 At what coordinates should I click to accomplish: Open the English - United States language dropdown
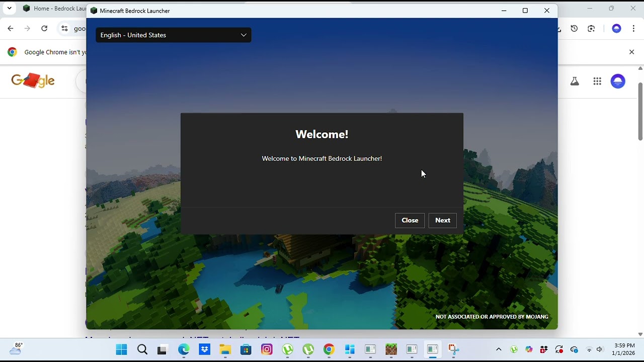(x=174, y=35)
